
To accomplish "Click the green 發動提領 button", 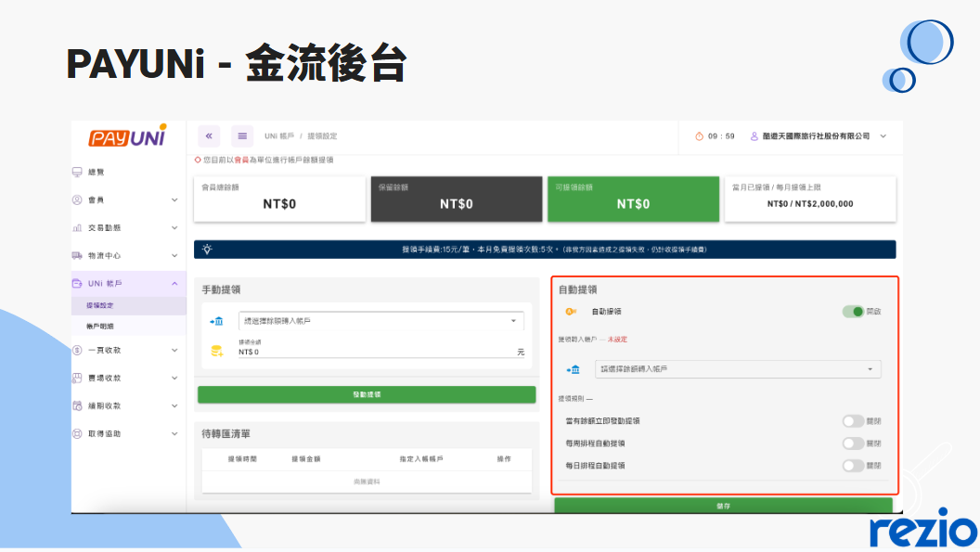I will point(367,394).
